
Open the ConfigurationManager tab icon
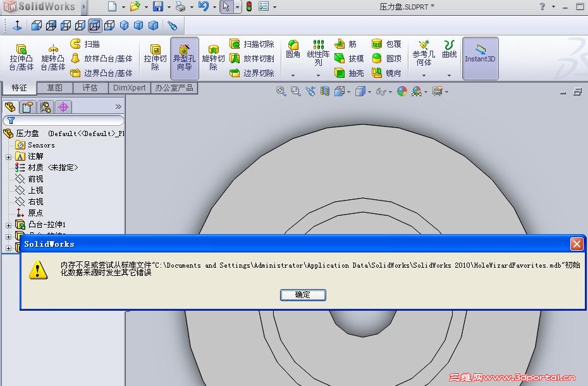[46, 108]
